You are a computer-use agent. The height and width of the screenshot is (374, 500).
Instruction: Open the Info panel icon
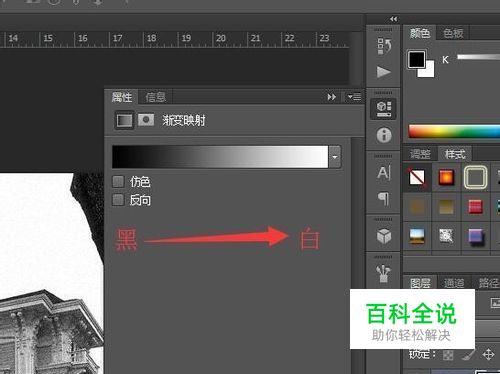(384, 135)
